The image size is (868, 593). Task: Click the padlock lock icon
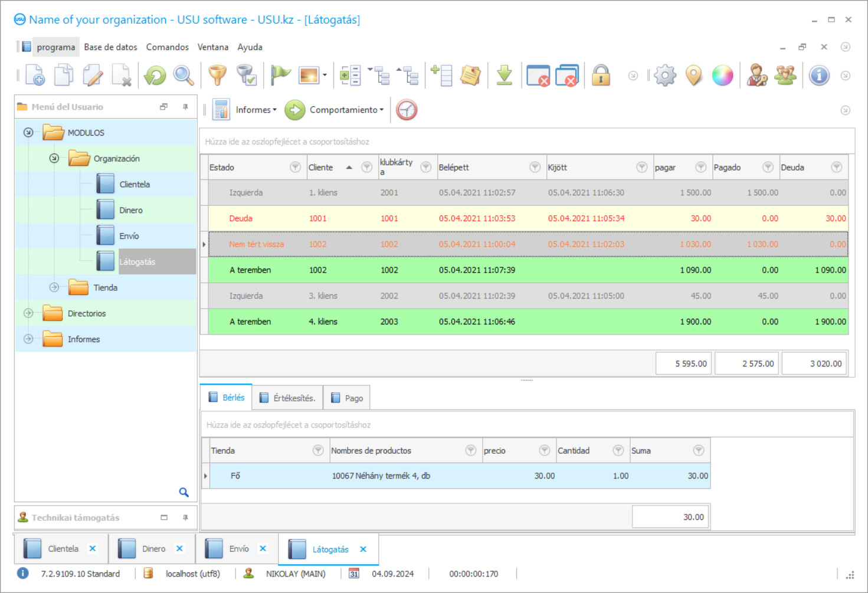point(601,76)
